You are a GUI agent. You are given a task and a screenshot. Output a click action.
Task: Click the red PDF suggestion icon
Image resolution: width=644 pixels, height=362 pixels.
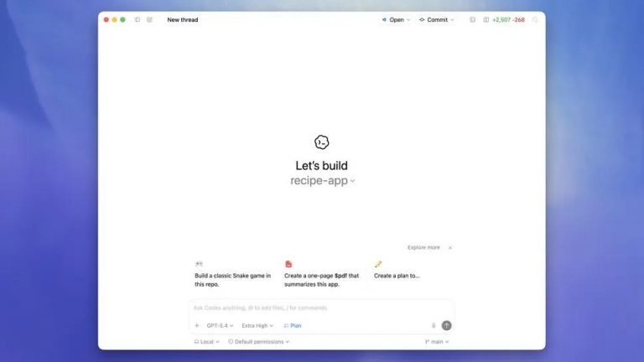click(288, 264)
